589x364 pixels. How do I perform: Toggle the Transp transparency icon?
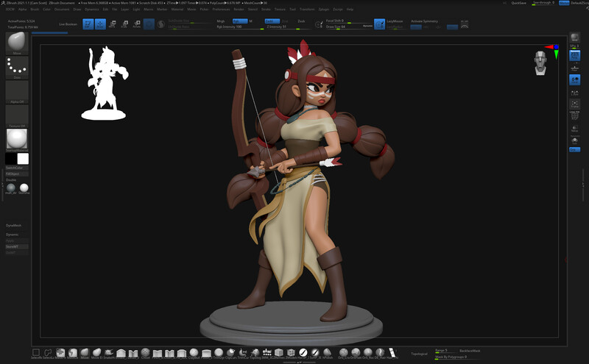(574, 129)
